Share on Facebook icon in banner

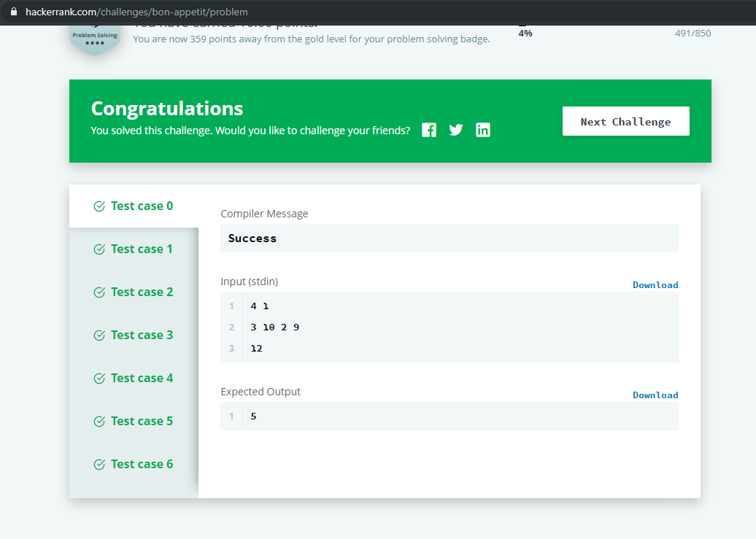pos(428,130)
